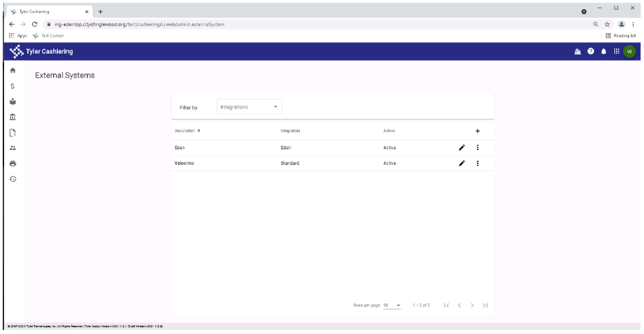Viewport: 644px width, 334px height.
Task: Click the Standard integration cell
Action: click(x=290, y=163)
